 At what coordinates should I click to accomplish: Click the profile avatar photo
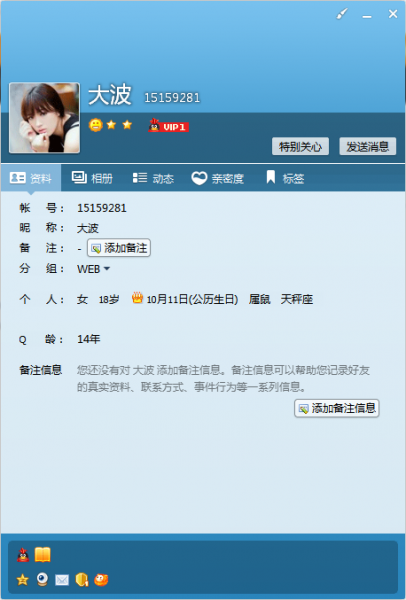pyautogui.click(x=44, y=118)
